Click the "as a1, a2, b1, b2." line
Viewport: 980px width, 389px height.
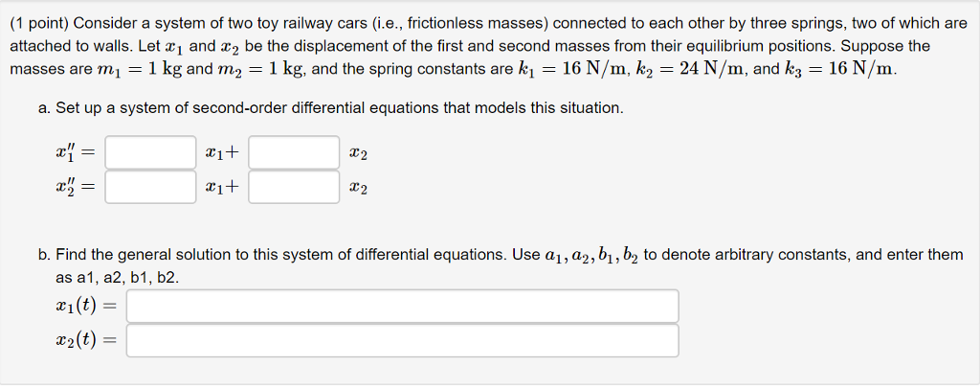tap(117, 277)
